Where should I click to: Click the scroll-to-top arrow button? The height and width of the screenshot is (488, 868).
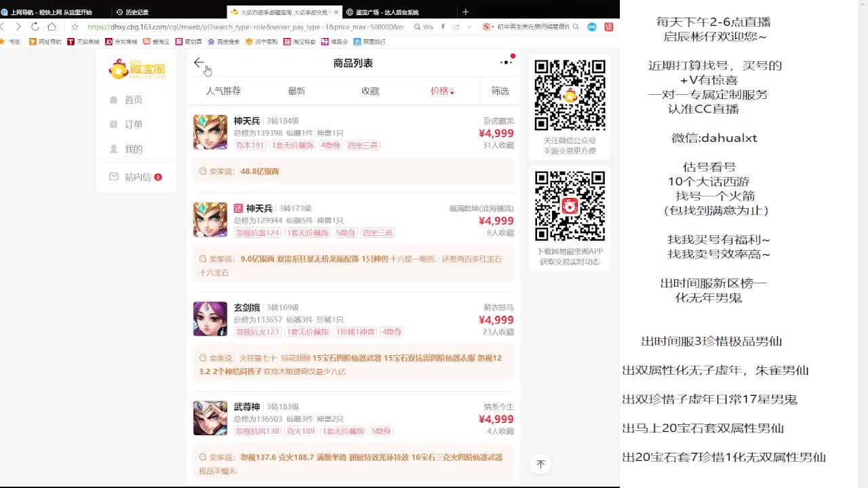coord(540,464)
